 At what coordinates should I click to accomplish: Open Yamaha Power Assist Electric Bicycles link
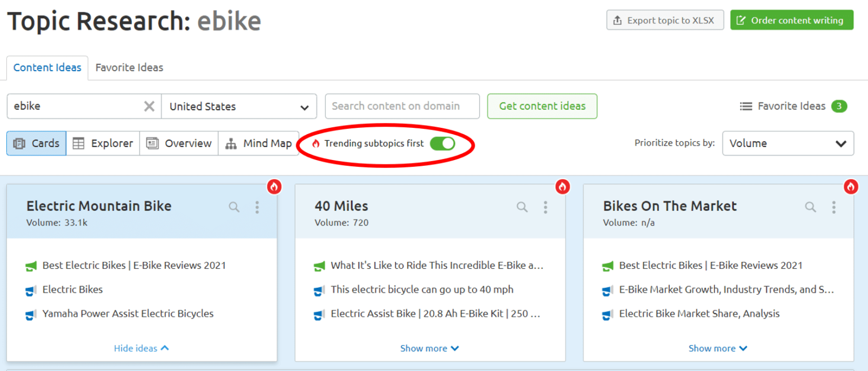(128, 314)
